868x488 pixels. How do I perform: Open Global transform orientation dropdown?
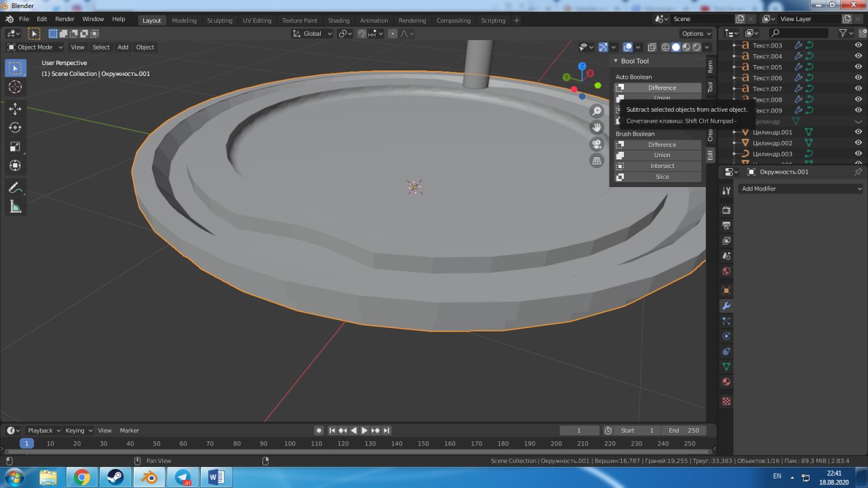(313, 34)
